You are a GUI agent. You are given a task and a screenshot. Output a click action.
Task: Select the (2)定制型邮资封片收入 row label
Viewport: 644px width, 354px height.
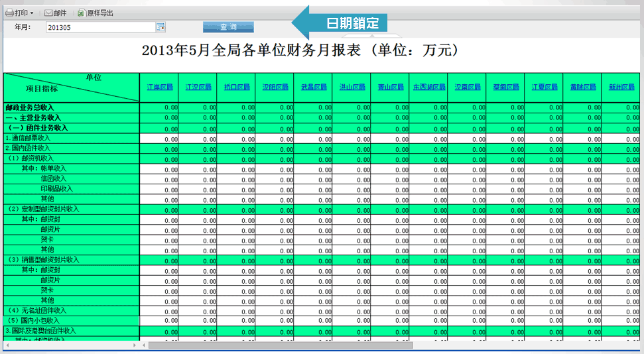tap(44, 209)
